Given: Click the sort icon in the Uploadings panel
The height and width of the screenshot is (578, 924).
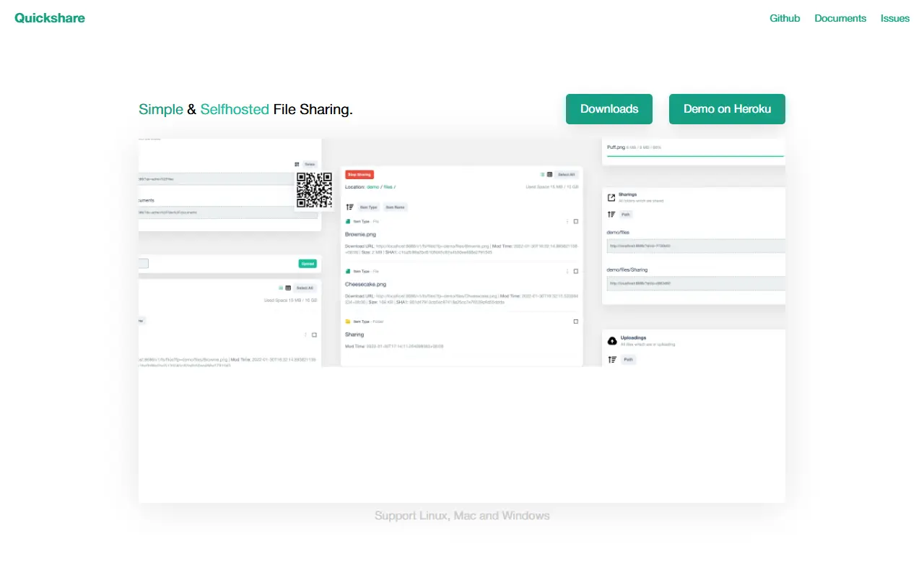Looking at the screenshot, I should pyautogui.click(x=612, y=359).
